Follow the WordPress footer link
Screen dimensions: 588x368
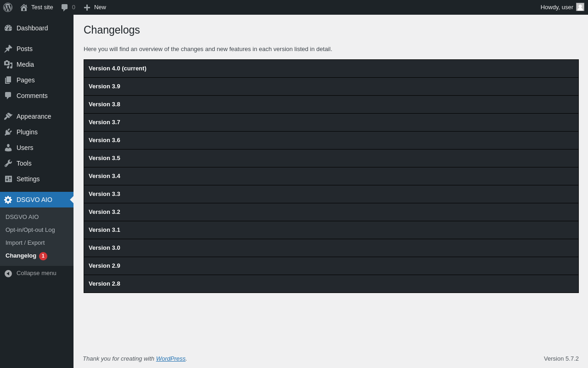pos(170,358)
